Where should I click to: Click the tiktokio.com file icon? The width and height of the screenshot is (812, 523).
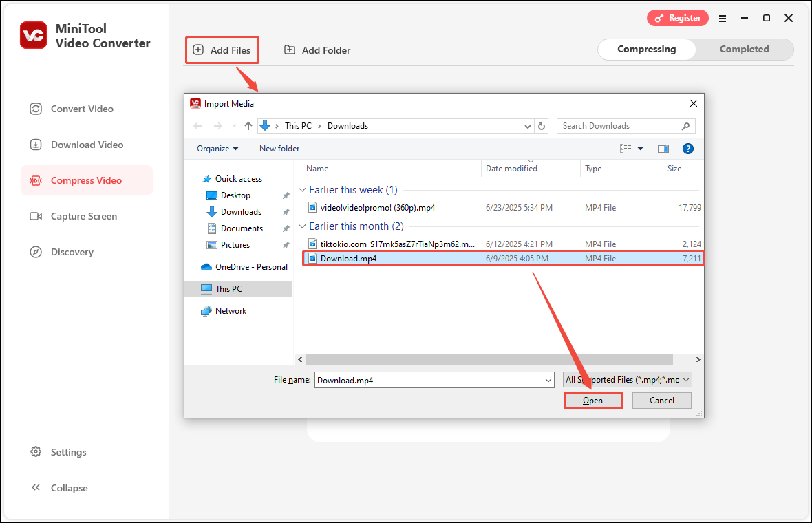tap(312, 244)
